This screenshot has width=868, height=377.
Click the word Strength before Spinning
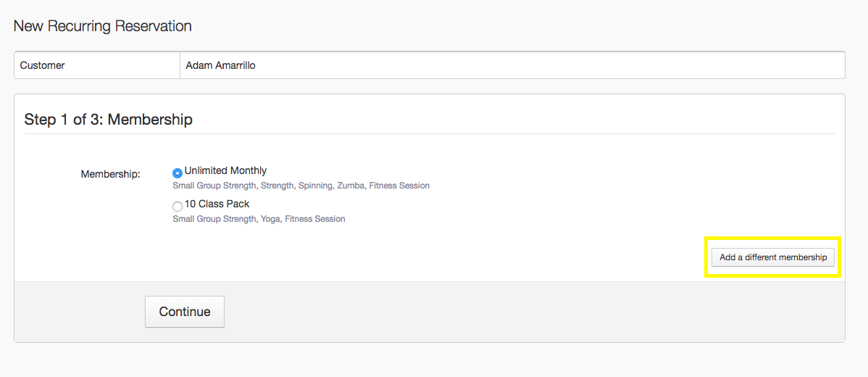277,186
